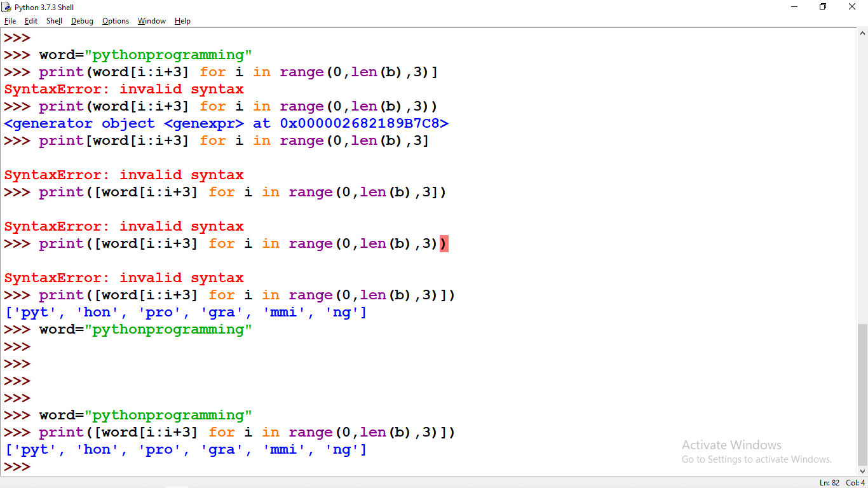Open the Edit menu

(x=31, y=20)
